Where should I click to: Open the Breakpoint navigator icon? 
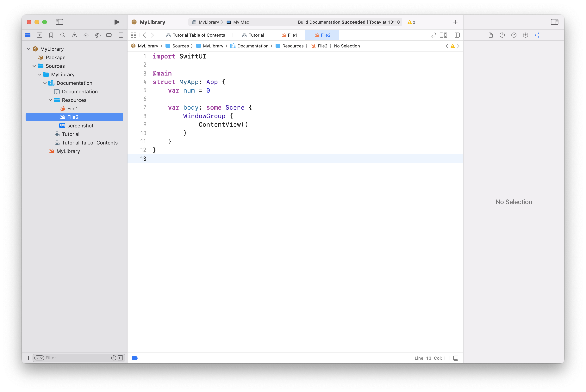tap(109, 35)
